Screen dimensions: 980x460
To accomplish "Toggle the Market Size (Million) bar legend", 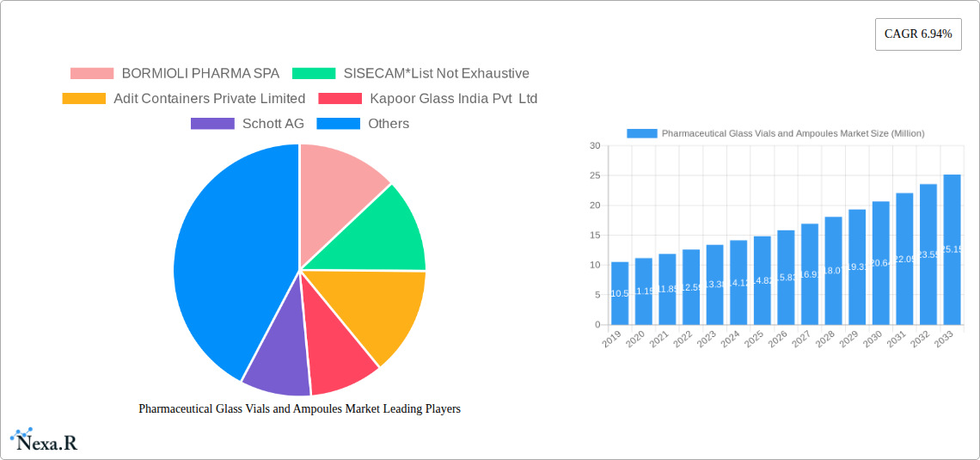I will coord(775,133).
